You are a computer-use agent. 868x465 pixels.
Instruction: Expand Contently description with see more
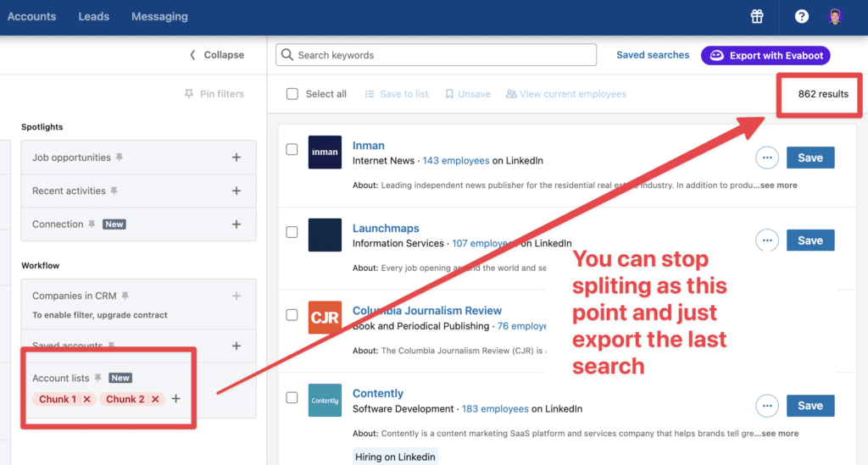[x=780, y=434]
